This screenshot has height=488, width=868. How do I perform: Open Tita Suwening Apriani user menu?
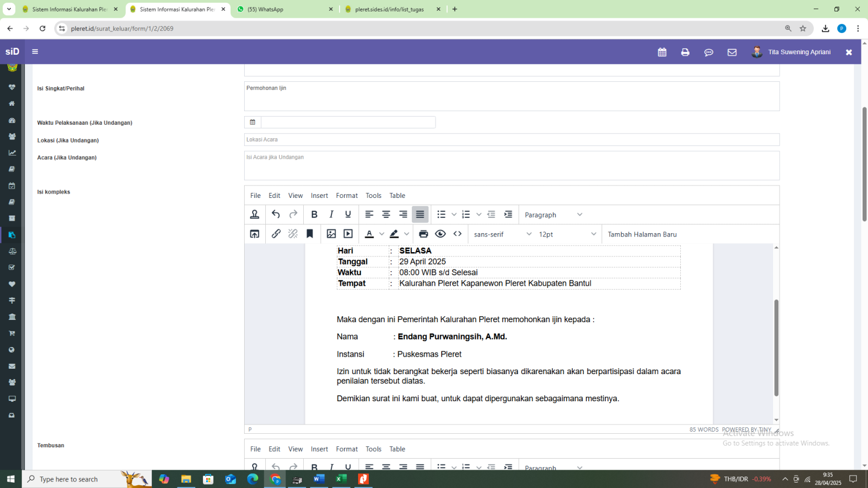pos(791,52)
